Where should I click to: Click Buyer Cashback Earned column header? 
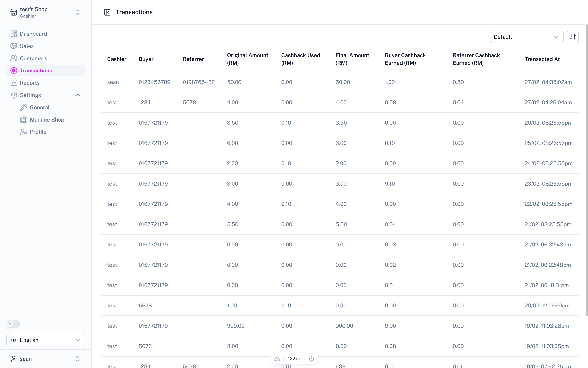tap(405, 59)
